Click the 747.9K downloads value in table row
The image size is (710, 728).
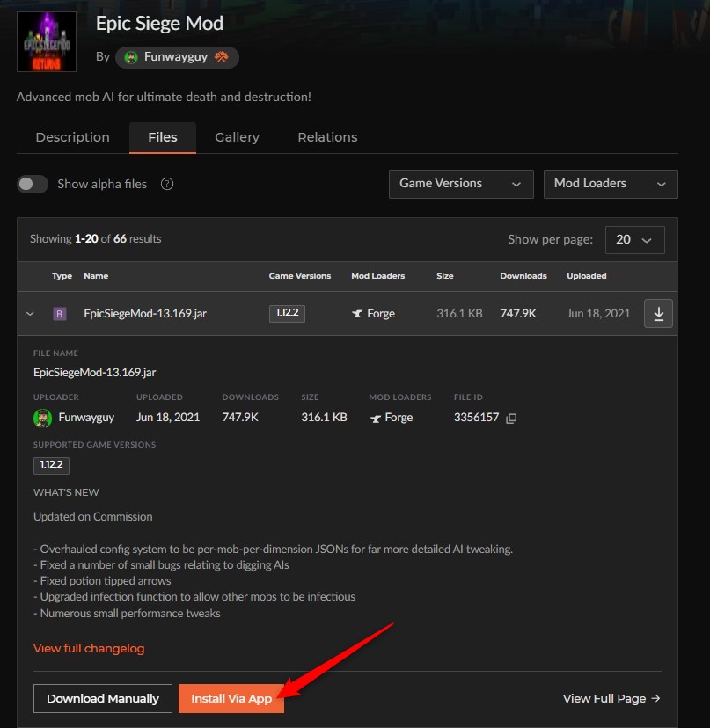518,313
